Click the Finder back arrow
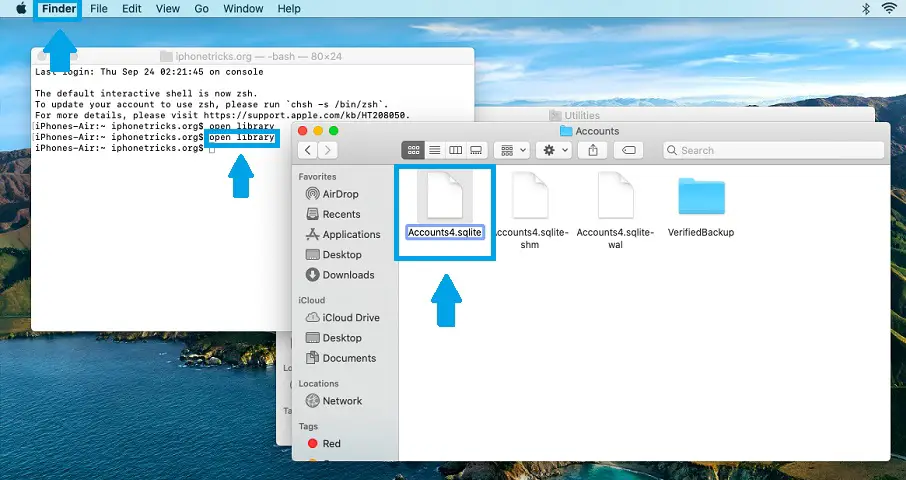This screenshot has width=906, height=480. click(308, 150)
